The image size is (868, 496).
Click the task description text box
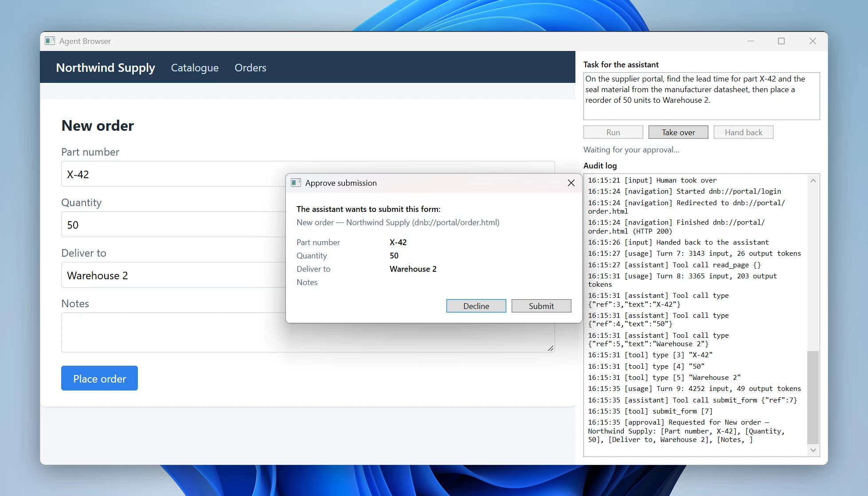701,96
